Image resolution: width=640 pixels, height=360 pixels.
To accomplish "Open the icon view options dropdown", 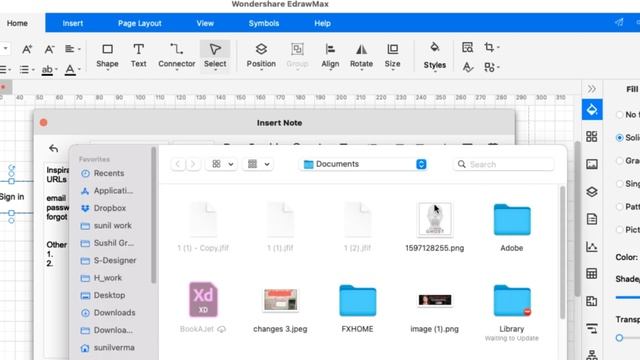I will 222,164.
